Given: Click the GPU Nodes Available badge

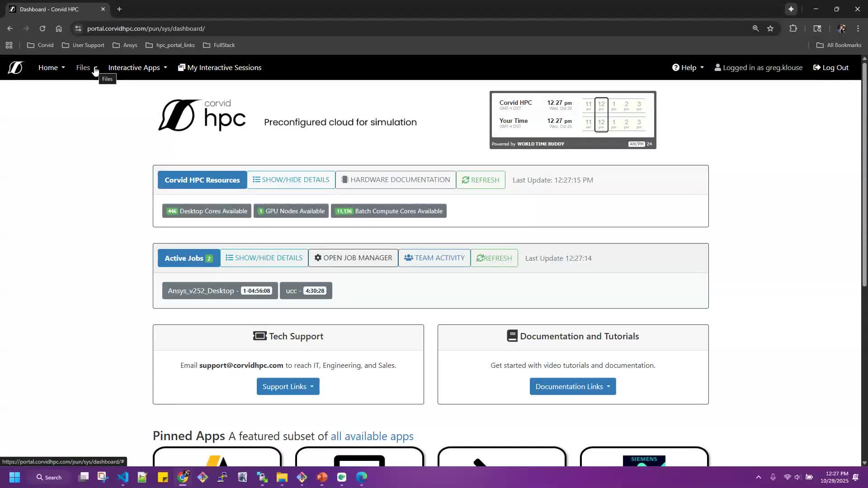Looking at the screenshot, I should [x=291, y=211].
